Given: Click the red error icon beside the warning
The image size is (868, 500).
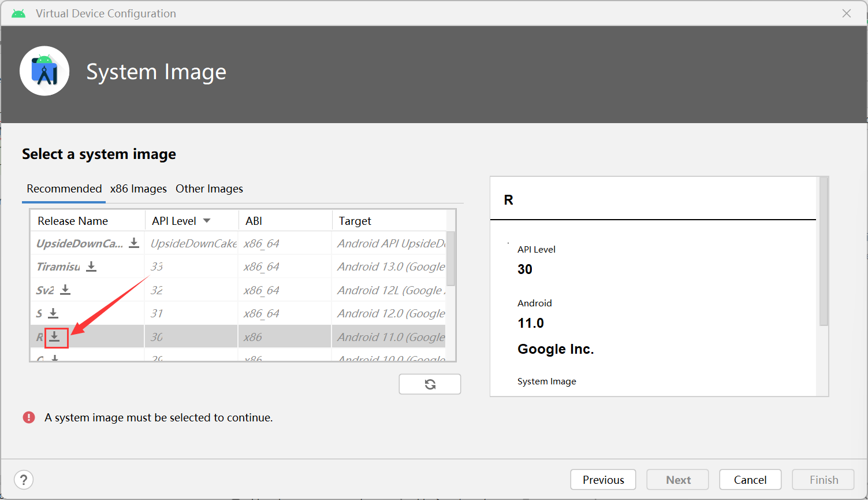Looking at the screenshot, I should click(29, 417).
